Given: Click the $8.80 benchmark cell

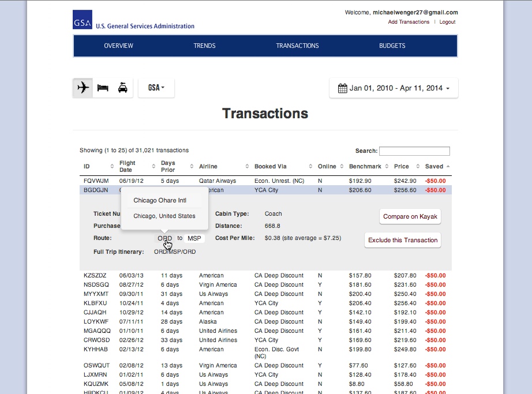Looking at the screenshot, I should coord(357,384).
